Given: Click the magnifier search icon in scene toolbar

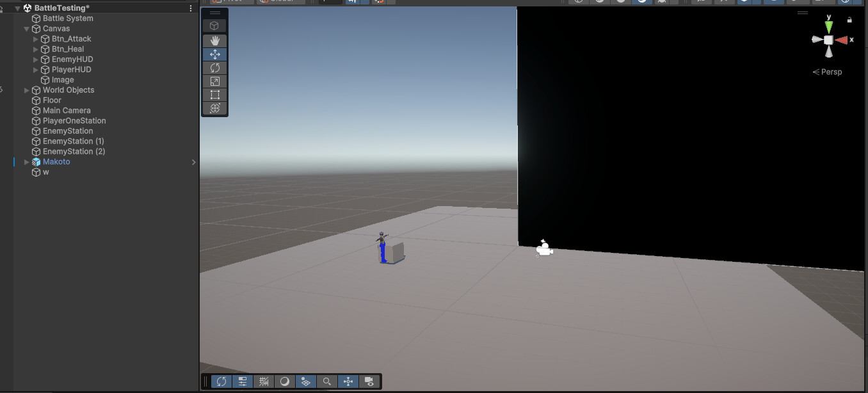Looking at the screenshot, I should [327, 381].
